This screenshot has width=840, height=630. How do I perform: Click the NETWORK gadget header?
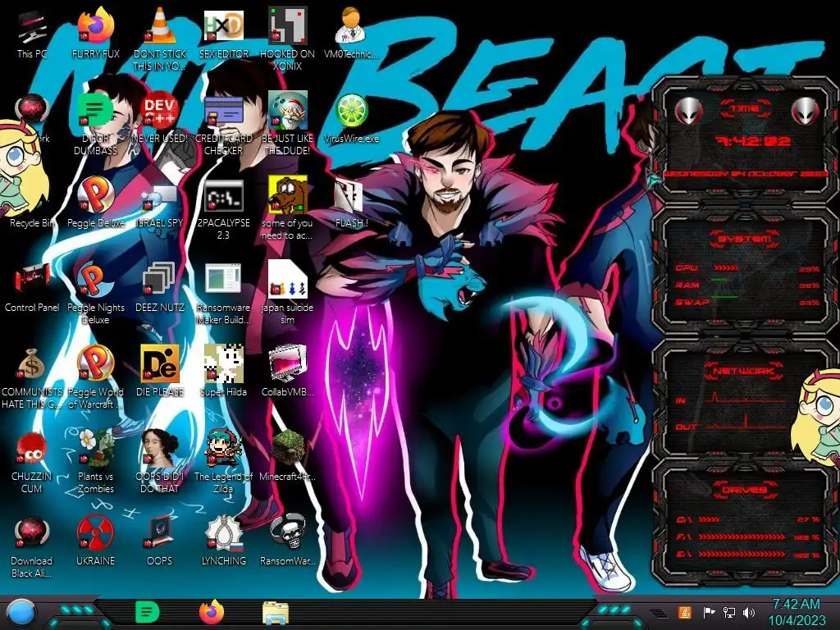pos(743,371)
